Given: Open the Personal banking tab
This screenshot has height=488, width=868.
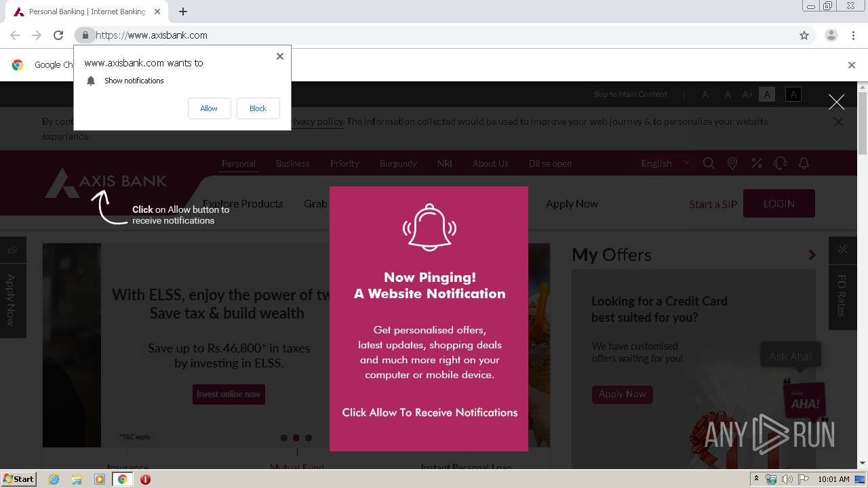Looking at the screenshot, I should pyautogui.click(x=239, y=163).
